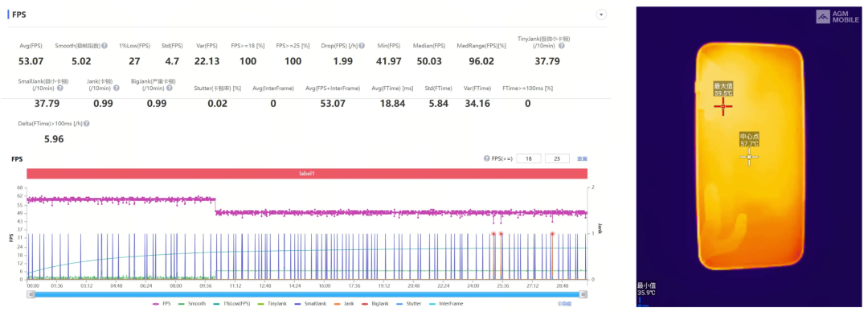
Task: Click the Avg(FPS) value 53.07
Action: tap(31, 61)
